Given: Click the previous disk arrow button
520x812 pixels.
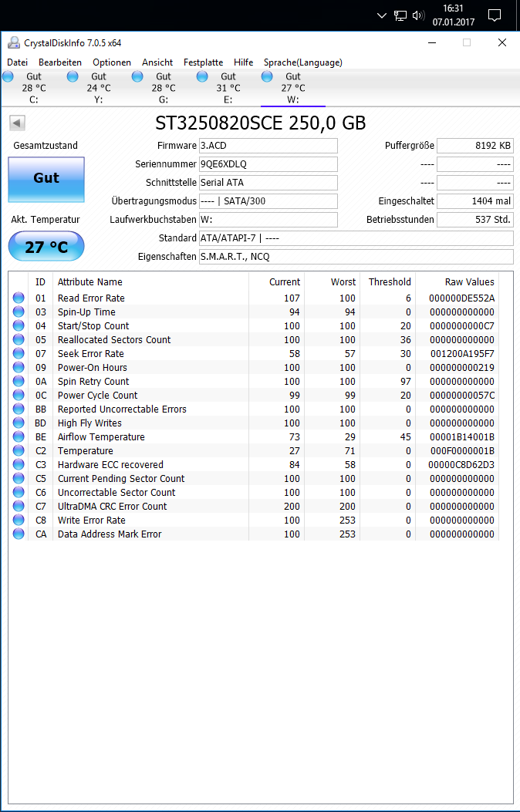Looking at the screenshot, I should coord(17,123).
